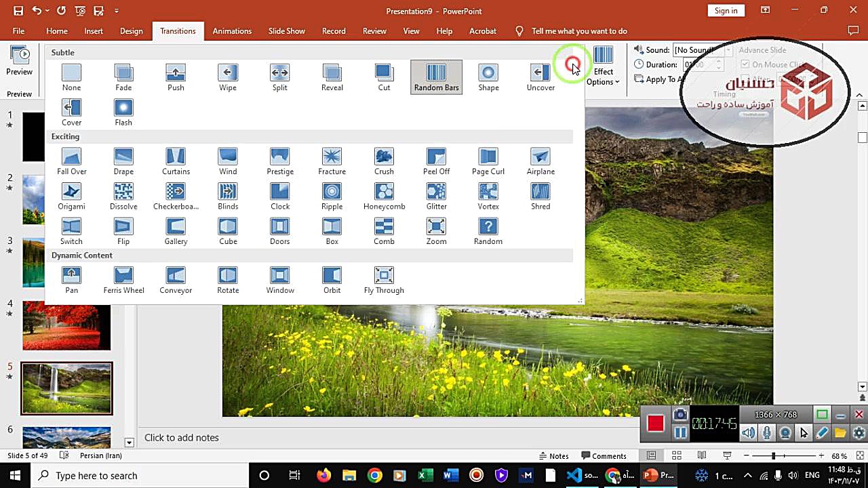Select slide 4 thumbnail with red trees
The width and height of the screenshot is (868, 488).
(x=66, y=327)
